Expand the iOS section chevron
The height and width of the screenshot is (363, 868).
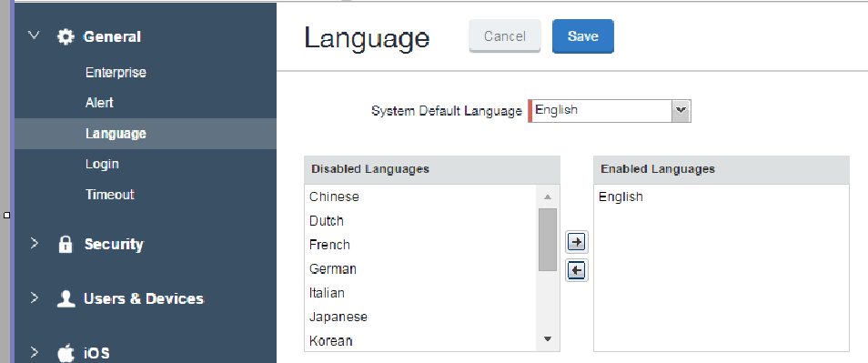[x=35, y=352]
